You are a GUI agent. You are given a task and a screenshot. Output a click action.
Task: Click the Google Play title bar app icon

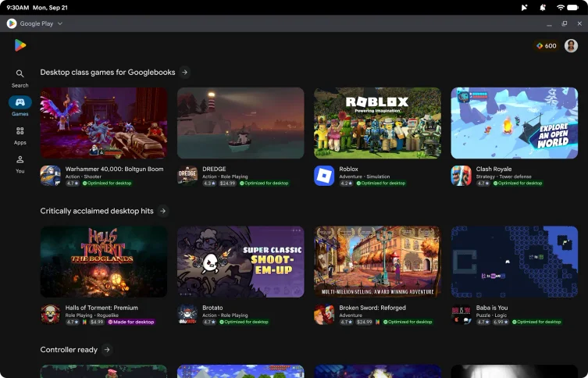click(12, 23)
